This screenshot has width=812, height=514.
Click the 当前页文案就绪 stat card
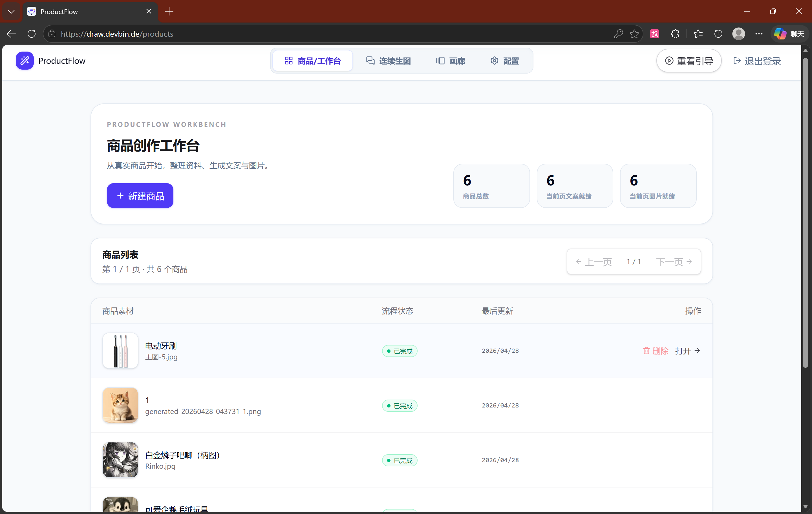[x=575, y=186]
